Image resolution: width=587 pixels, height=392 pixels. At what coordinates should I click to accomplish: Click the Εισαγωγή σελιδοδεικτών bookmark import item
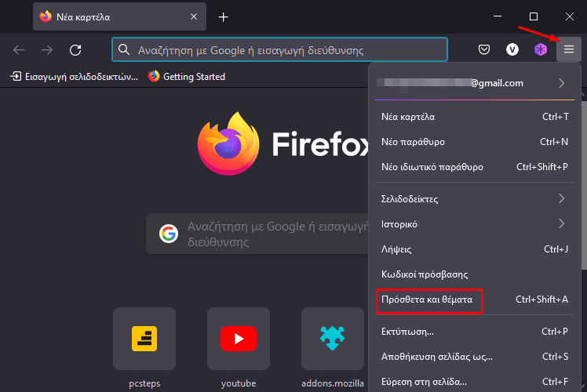pyautogui.click(x=74, y=77)
